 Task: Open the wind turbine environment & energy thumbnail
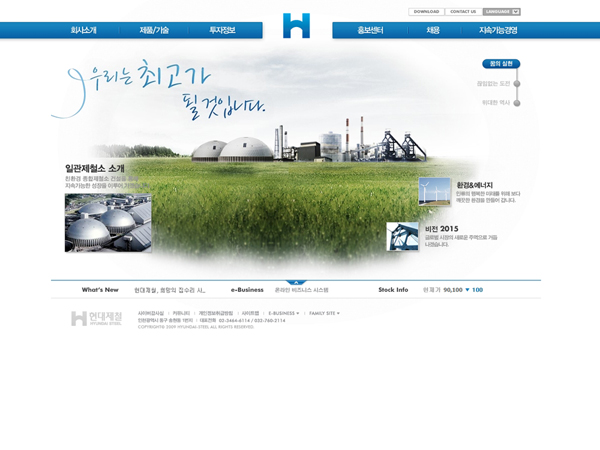point(435,192)
